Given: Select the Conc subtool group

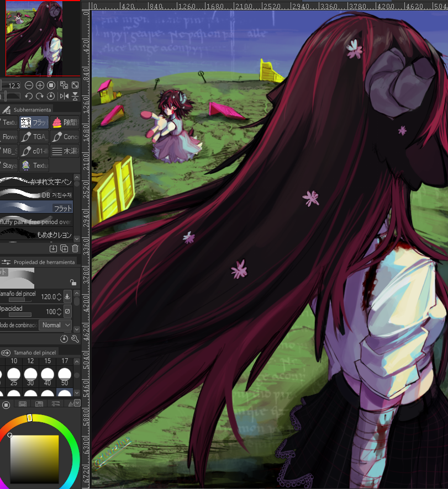Looking at the screenshot, I should 65,137.
